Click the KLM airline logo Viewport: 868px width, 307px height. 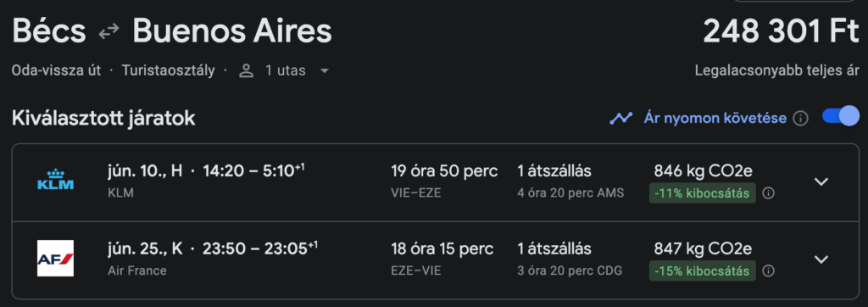pyautogui.click(x=55, y=180)
